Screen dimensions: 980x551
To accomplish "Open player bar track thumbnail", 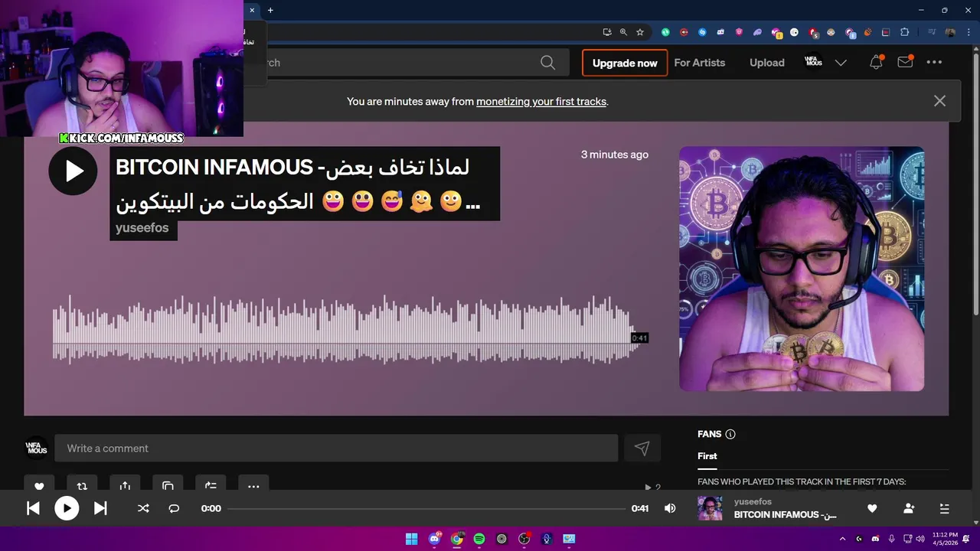I will tap(710, 508).
